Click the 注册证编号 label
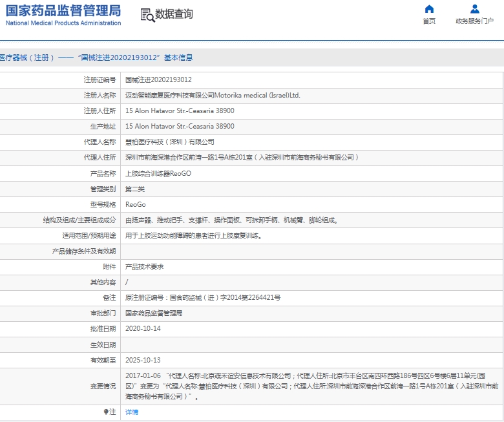 coord(100,79)
